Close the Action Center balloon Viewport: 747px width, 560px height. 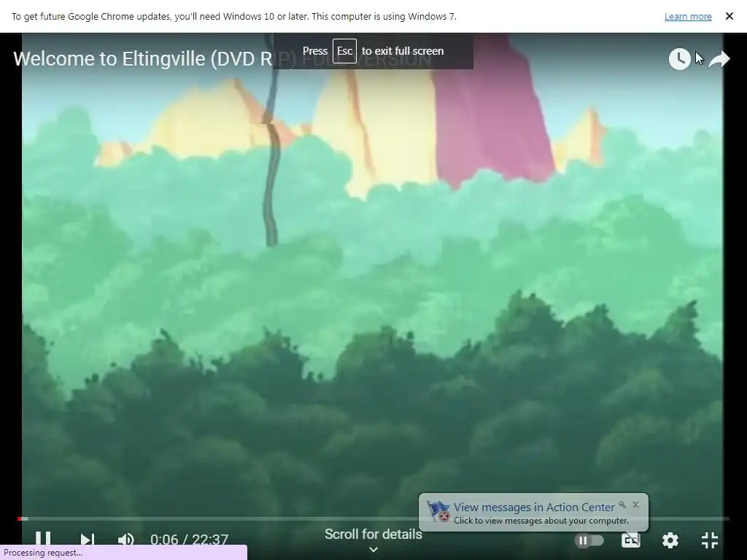[635, 505]
